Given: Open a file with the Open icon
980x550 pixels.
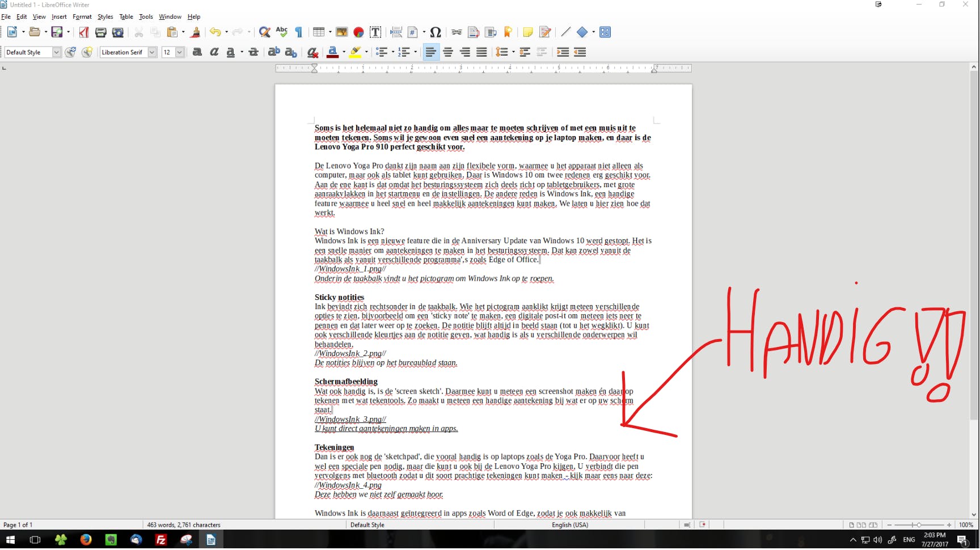Looking at the screenshot, I should click(x=35, y=32).
